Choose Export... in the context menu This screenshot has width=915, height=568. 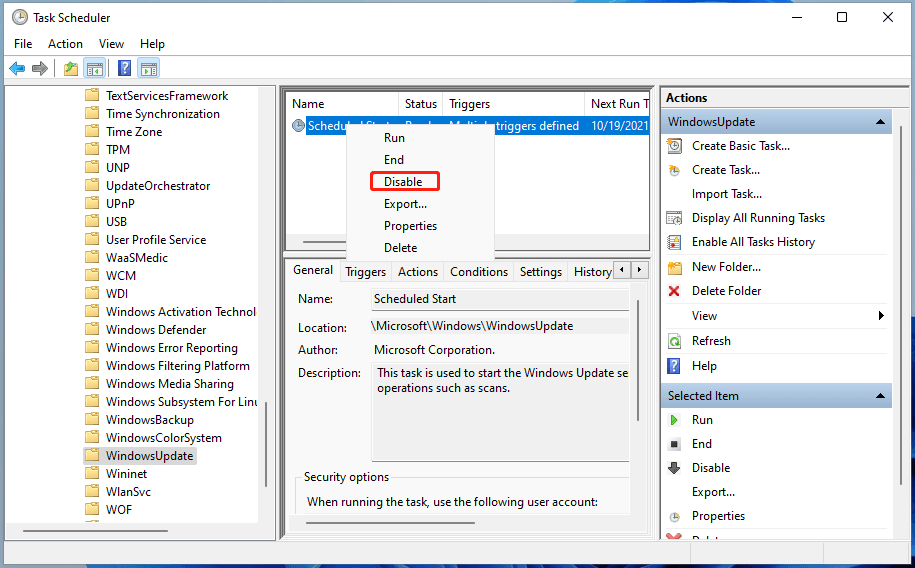point(406,204)
